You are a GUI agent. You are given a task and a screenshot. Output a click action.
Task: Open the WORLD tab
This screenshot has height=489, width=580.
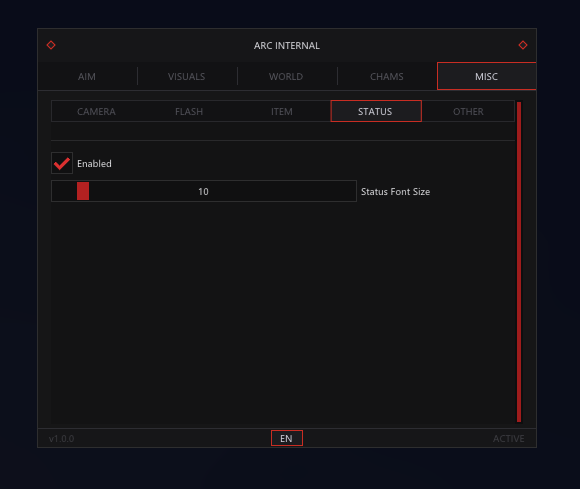coord(286,77)
